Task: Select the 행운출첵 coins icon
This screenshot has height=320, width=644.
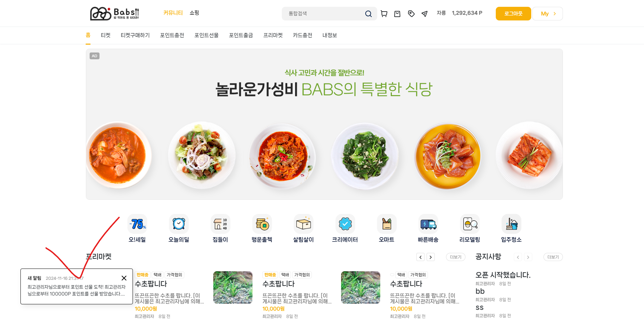Action: tap(262, 224)
